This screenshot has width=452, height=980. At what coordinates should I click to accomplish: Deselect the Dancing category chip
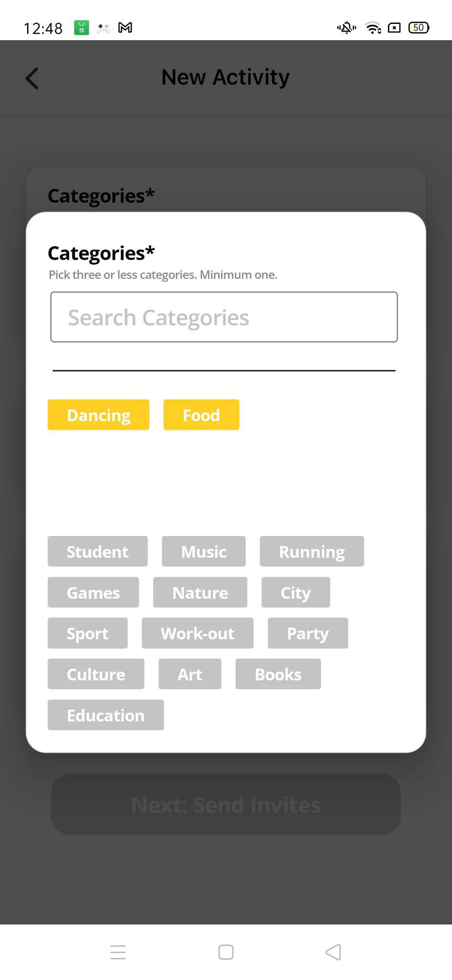click(99, 415)
